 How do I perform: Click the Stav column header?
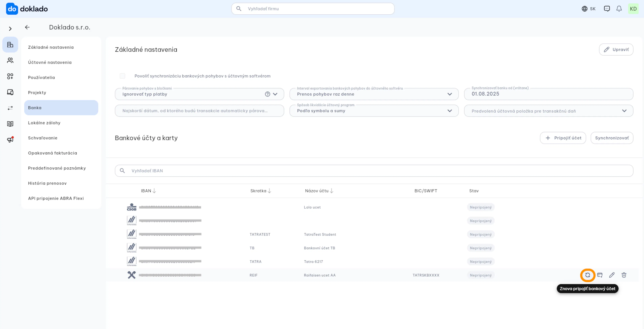pos(474,191)
